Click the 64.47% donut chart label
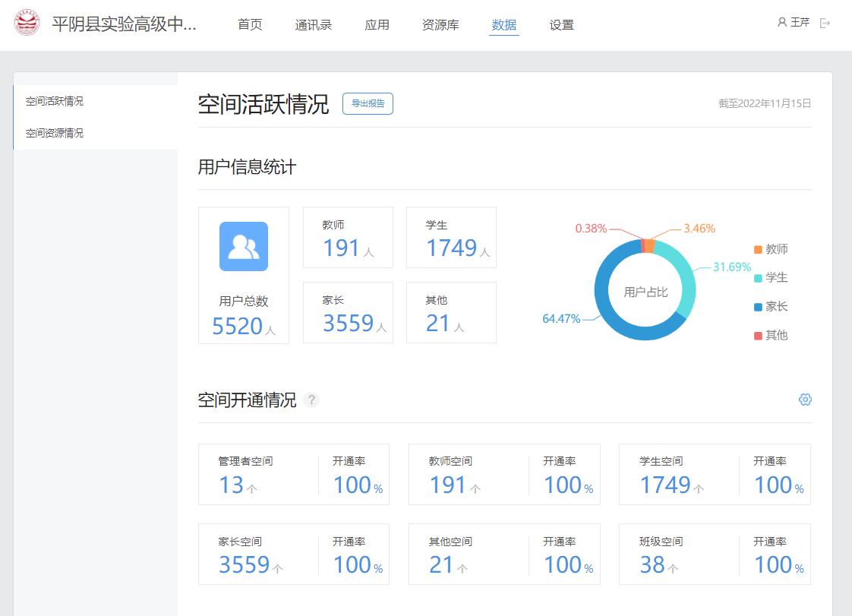 pyautogui.click(x=561, y=318)
